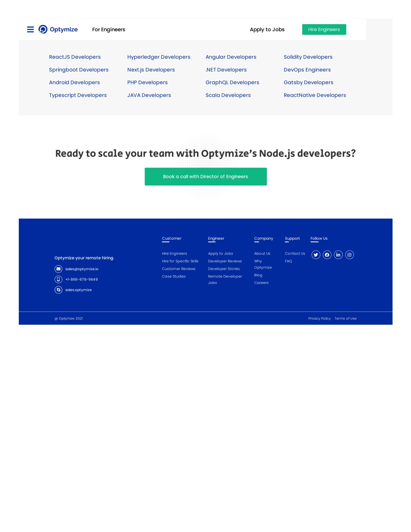The width and height of the screenshot is (411, 532).
Task: Open Instagram icon in Follow Us
Action: [x=350, y=255]
